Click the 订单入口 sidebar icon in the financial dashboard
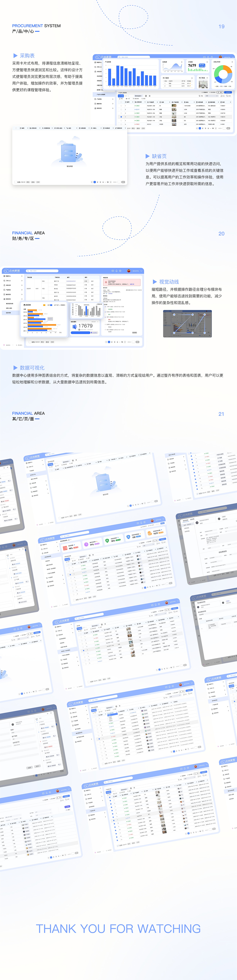 click(x=4, y=281)
